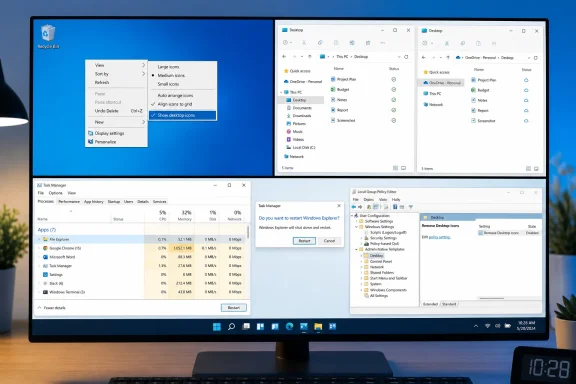The image size is (576, 384).
Task: Switch to Startup tab in Task Manager
Action: pos(114,202)
